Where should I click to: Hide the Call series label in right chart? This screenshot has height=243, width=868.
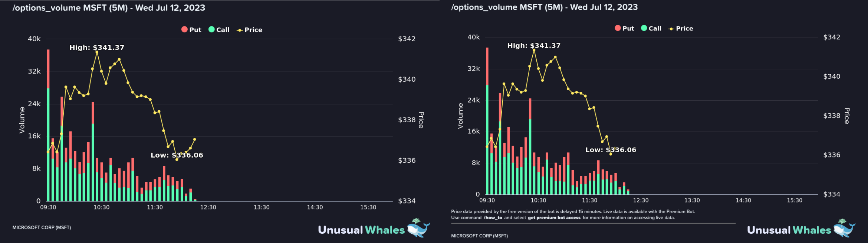[655, 28]
